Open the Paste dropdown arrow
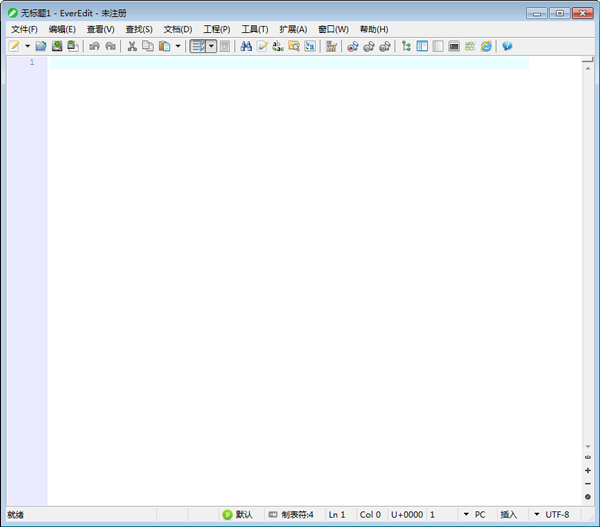Screen dimensions: 600x527 coord(178,46)
